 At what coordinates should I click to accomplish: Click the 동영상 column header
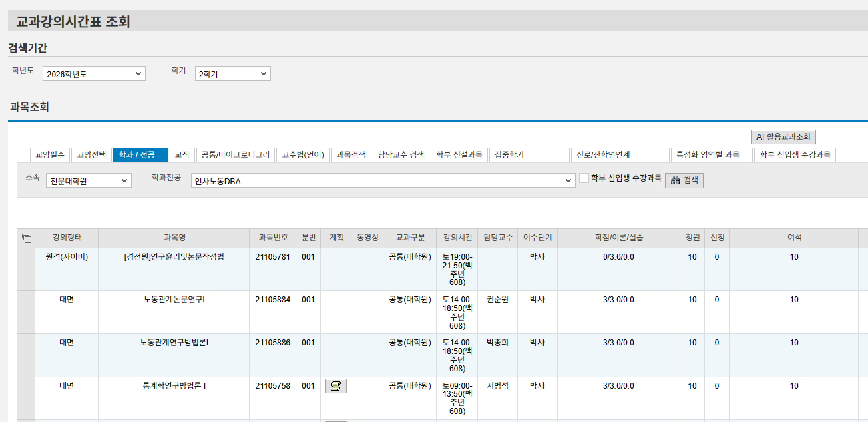(x=367, y=238)
